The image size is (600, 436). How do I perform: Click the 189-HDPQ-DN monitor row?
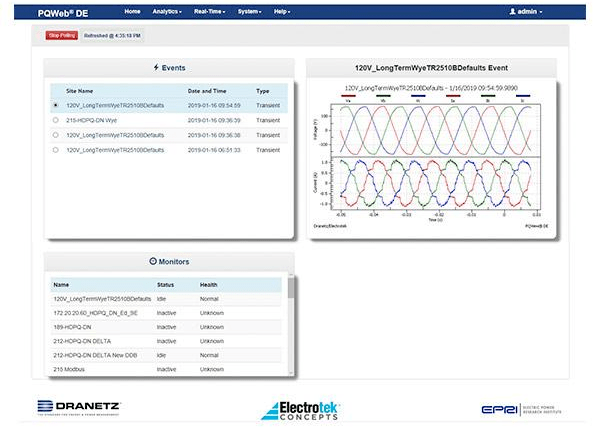[100, 327]
